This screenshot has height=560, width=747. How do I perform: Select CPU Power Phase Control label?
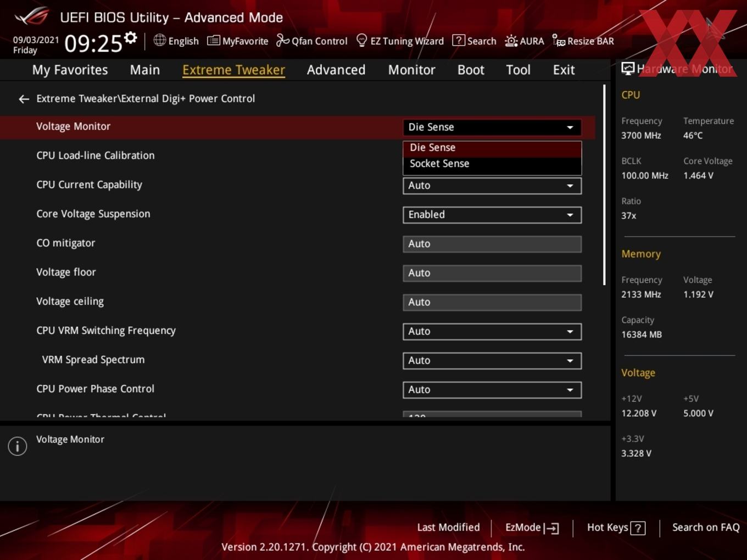(95, 389)
